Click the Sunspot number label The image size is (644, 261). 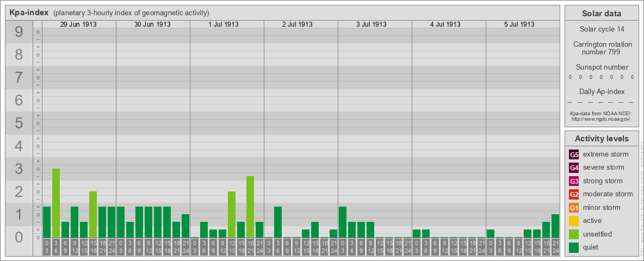point(602,67)
